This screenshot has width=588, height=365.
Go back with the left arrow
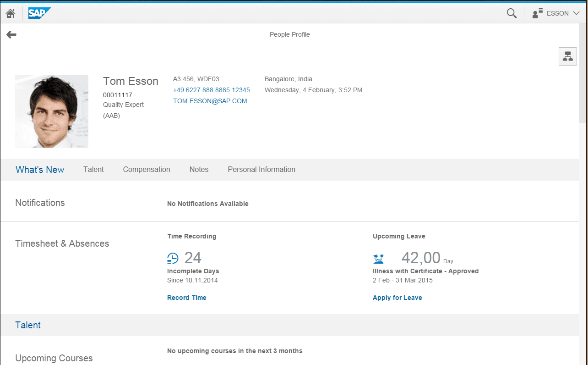coord(11,34)
